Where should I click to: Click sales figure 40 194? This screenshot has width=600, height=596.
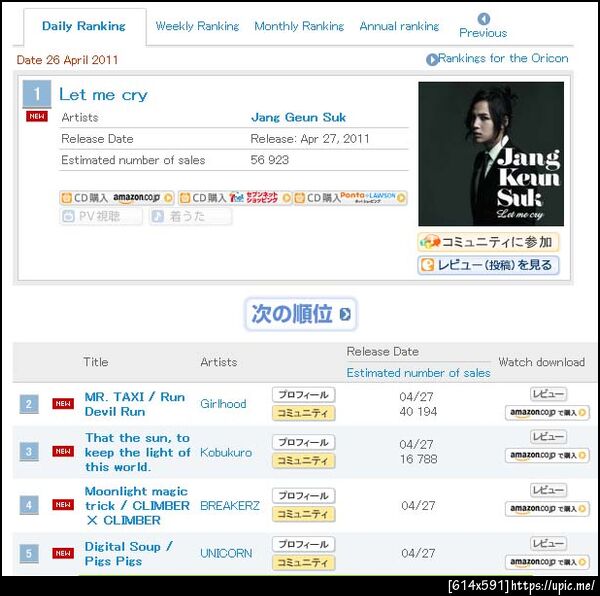coord(418,412)
